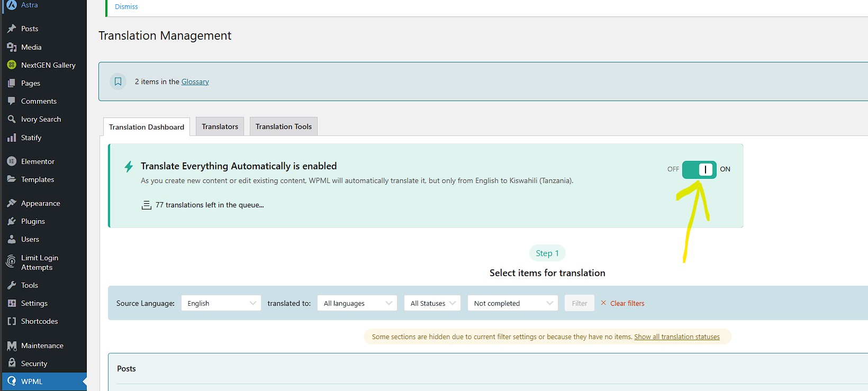868x391 pixels.
Task: Click the Posts pin icon
Action: pos(12,29)
